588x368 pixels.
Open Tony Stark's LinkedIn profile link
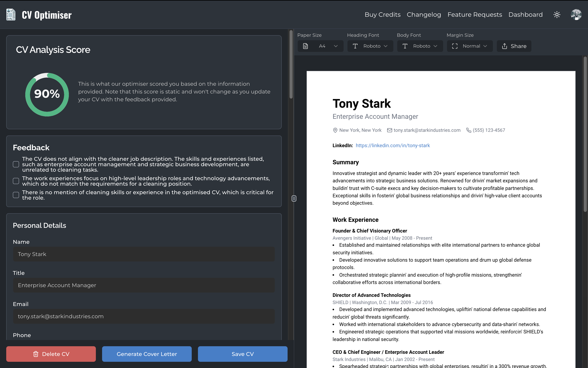coord(393,145)
